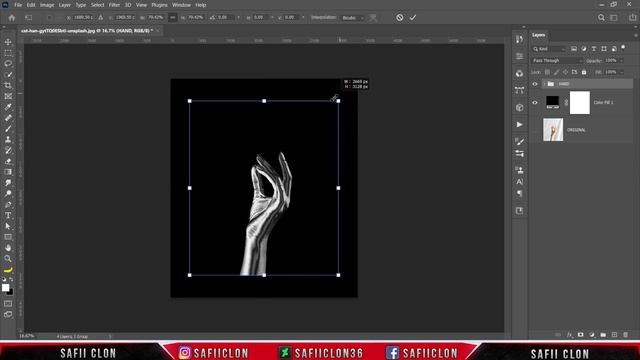Select the Brush tool
The height and width of the screenshot is (360, 640).
tap(8, 129)
